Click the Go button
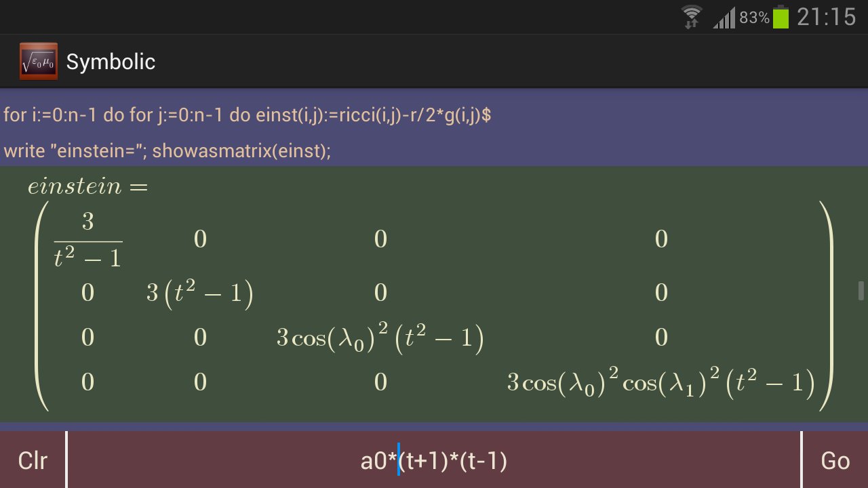Image resolution: width=868 pixels, height=488 pixels. tap(835, 460)
